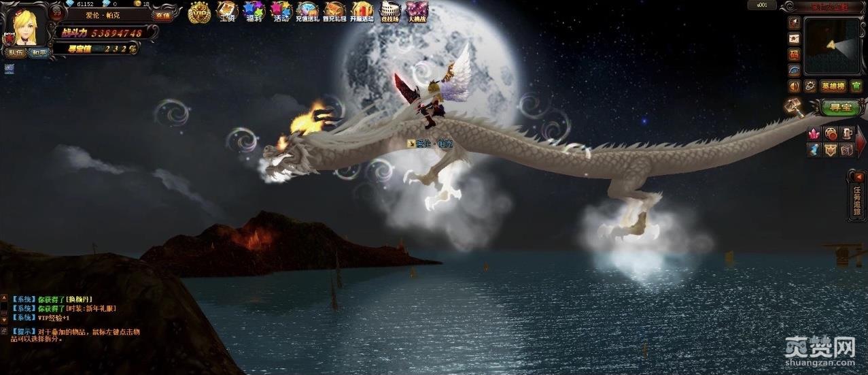Open the 英雄榜 hero ranking tab
The height and width of the screenshot is (375, 868).
(833, 86)
